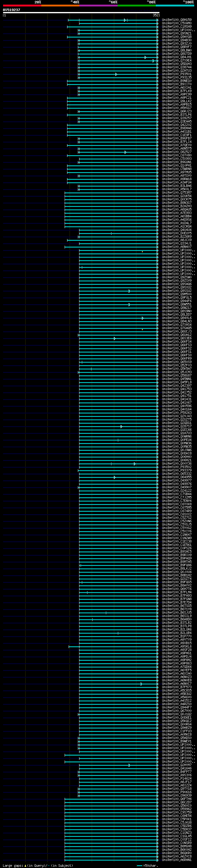
Task: Open hit UniRef100_C1MSH9
Action: point(177,26)
